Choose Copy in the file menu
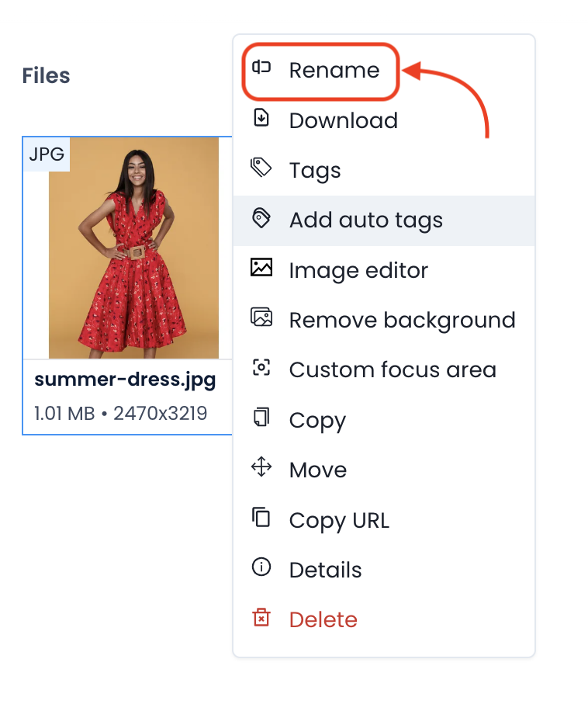 384,421
